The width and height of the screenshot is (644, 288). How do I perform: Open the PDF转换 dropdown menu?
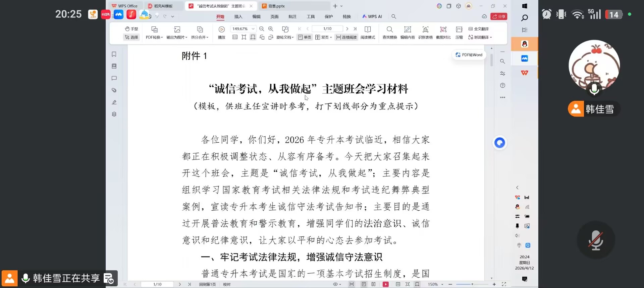coord(154,37)
